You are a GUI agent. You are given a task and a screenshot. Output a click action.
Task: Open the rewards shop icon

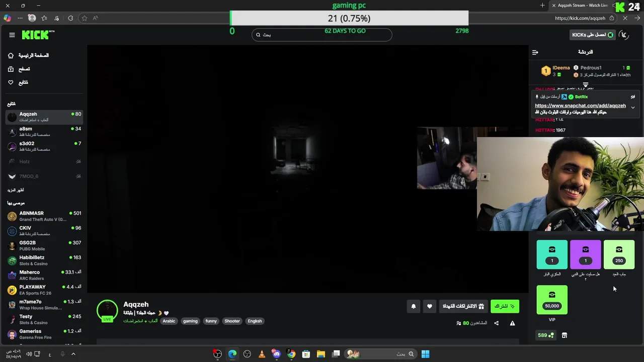(x=565, y=335)
